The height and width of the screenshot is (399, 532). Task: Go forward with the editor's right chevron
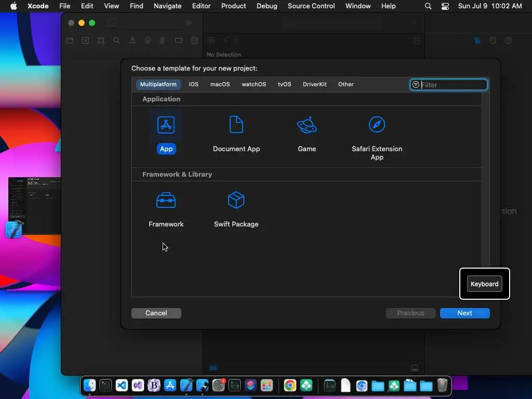click(236, 41)
